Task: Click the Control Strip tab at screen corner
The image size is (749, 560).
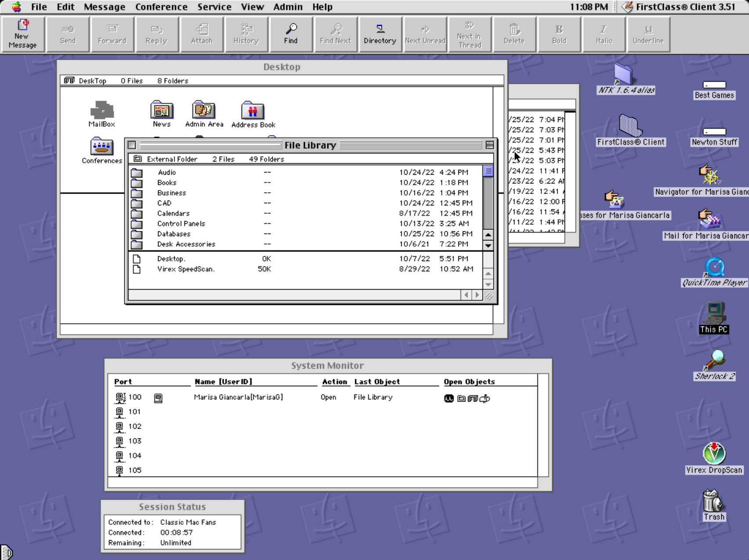Action: coord(6,552)
